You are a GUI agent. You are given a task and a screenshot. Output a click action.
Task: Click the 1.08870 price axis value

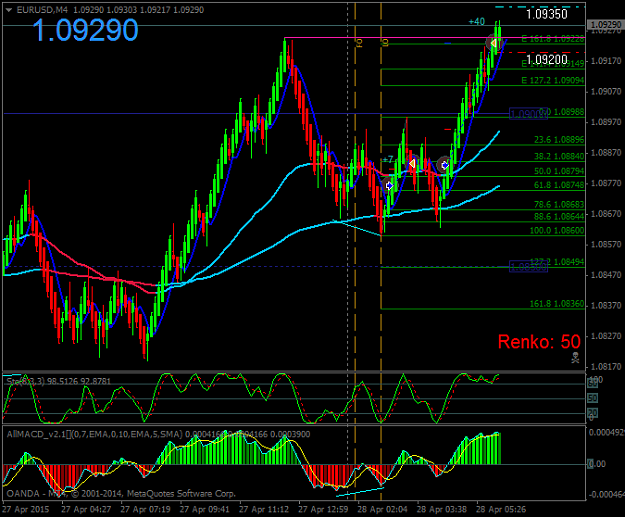[x=606, y=153]
